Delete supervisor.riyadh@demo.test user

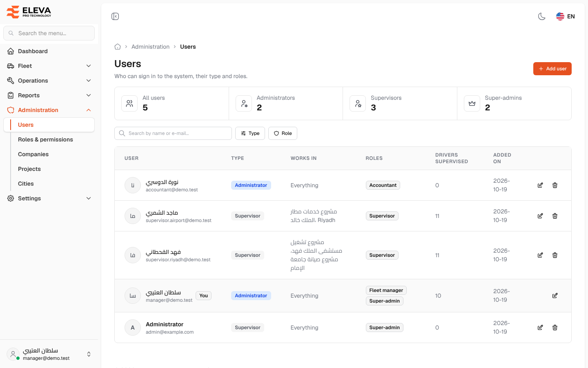tap(555, 255)
